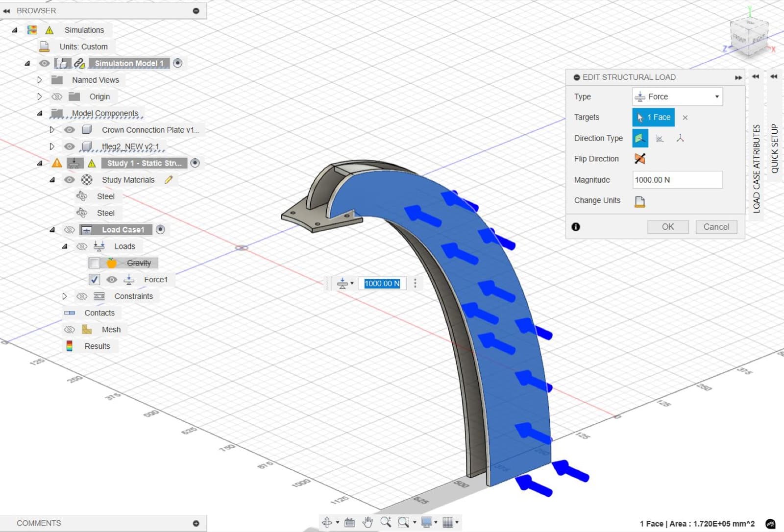The height and width of the screenshot is (532, 784).
Task: Expand the Constraints node
Action: point(64,296)
